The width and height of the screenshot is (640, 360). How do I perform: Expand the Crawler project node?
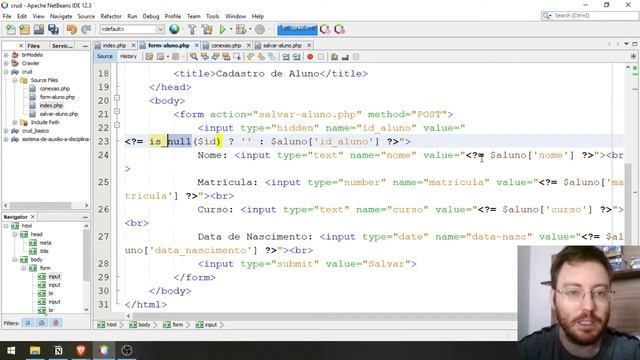[6, 63]
